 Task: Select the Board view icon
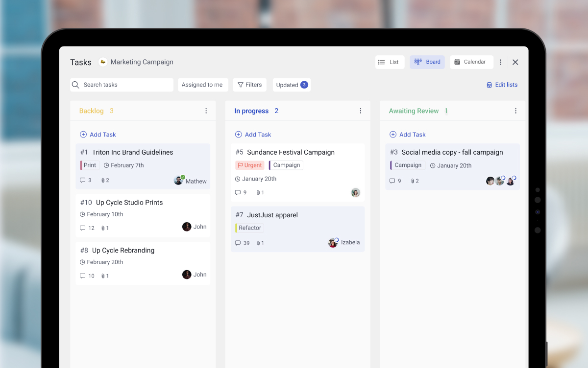click(417, 62)
